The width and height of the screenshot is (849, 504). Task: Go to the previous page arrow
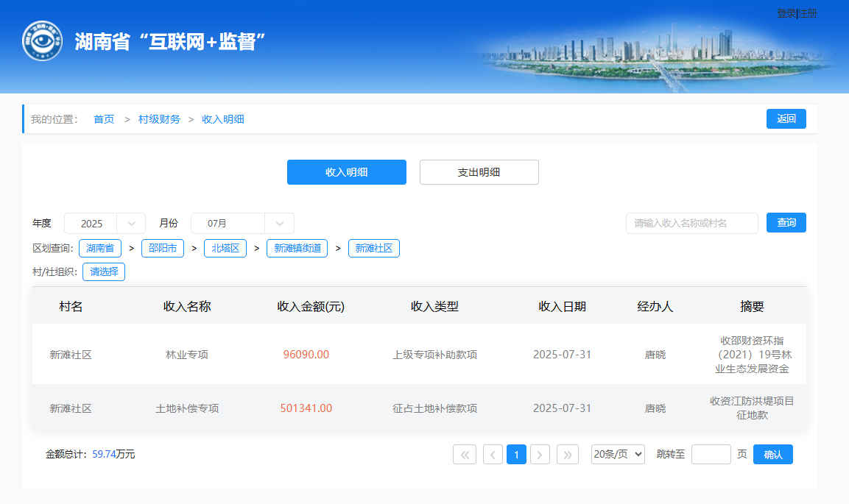(x=493, y=455)
